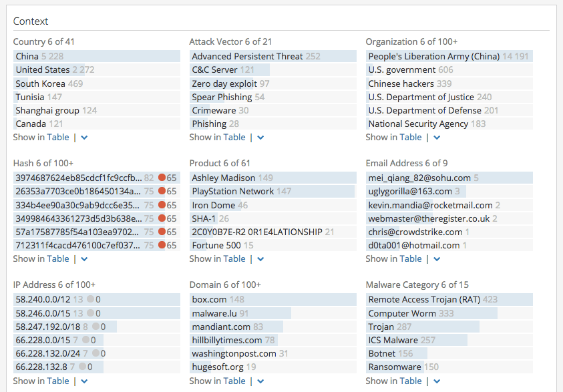Screen dimensions: 563x392
Task: Select Tunisia country row
Action: click(97, 97)
